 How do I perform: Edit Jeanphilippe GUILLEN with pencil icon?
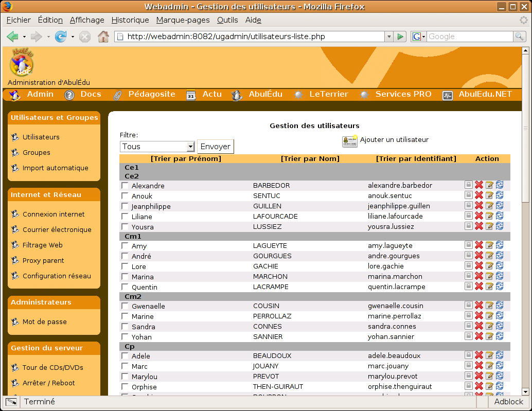[489, 206]
